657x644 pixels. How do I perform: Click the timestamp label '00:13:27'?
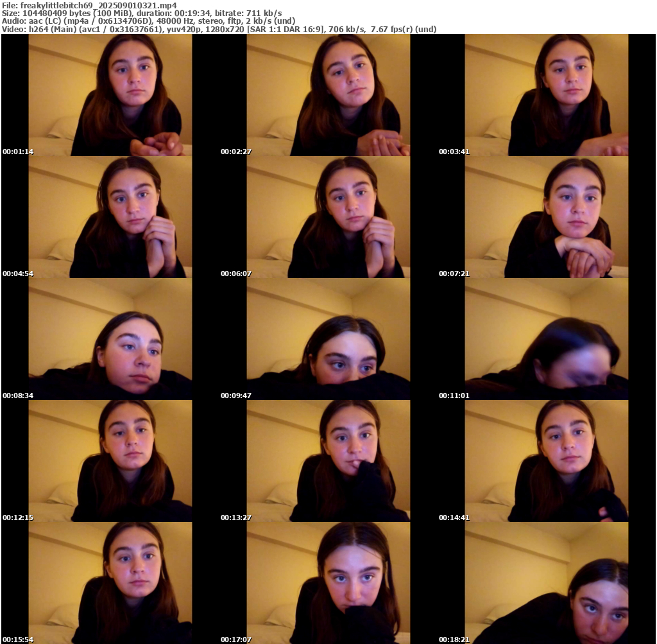[236, 518]
